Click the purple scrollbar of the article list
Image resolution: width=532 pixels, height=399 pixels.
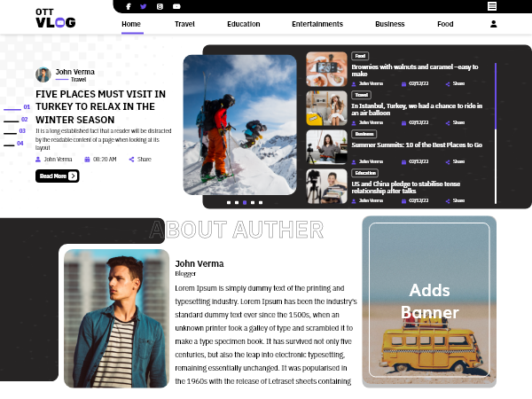(496, 96)
